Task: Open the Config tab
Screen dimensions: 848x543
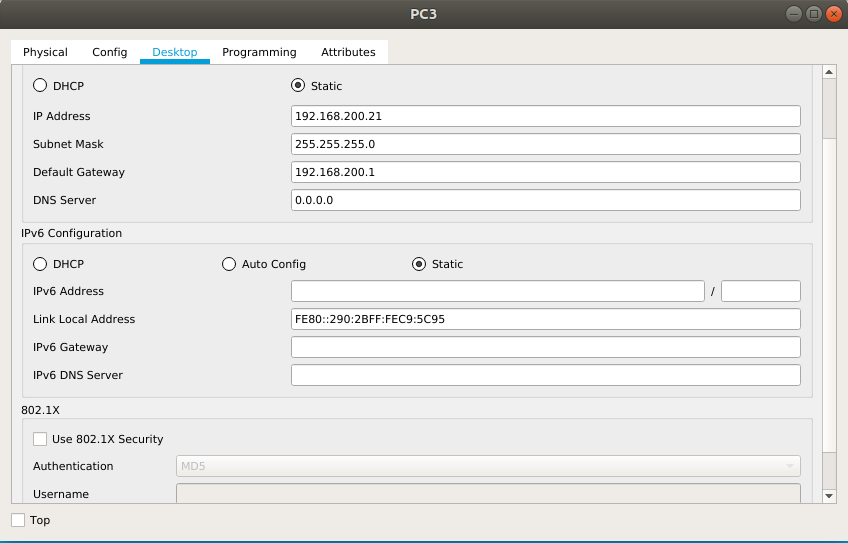Action: pos(110,52)
